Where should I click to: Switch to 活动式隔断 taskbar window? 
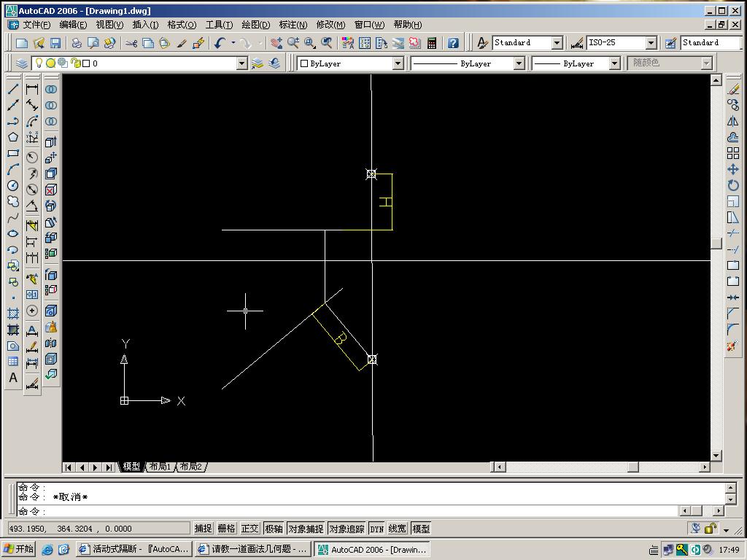click(x=134, y=549)
